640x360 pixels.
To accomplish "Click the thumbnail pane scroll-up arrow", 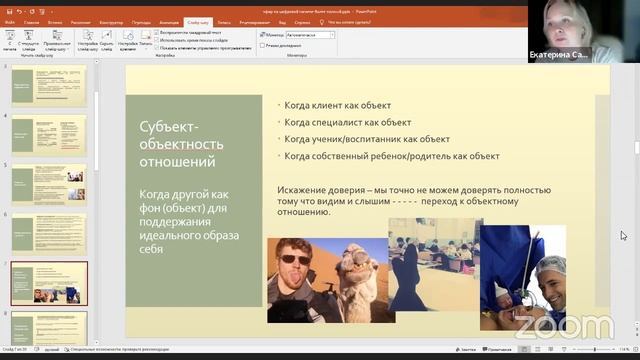I will 96,62.
